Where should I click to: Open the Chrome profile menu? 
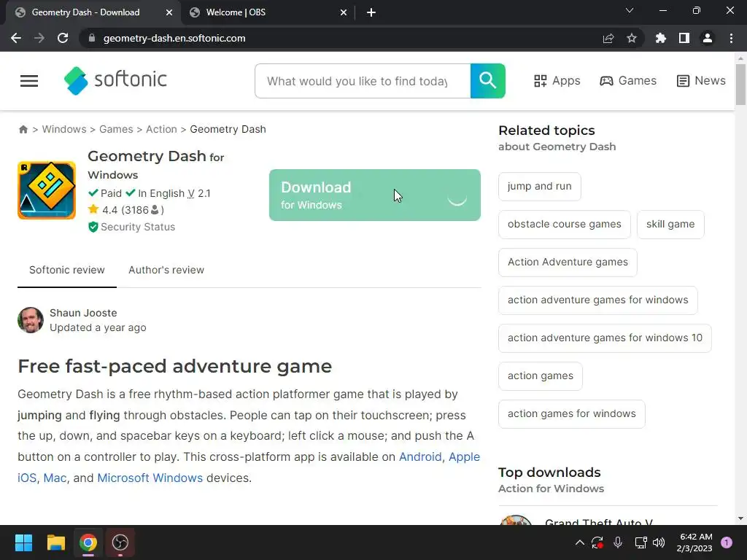tap(708, 38)
